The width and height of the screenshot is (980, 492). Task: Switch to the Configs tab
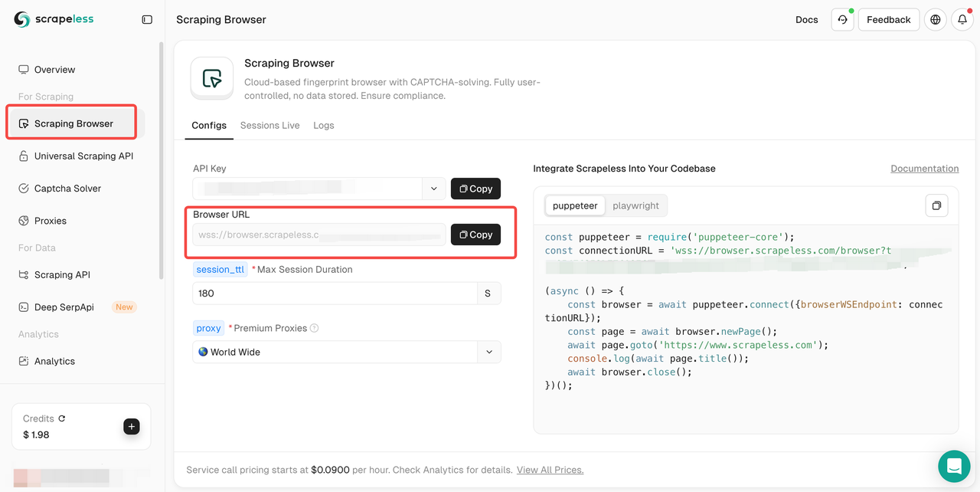(x=209, y=126)
